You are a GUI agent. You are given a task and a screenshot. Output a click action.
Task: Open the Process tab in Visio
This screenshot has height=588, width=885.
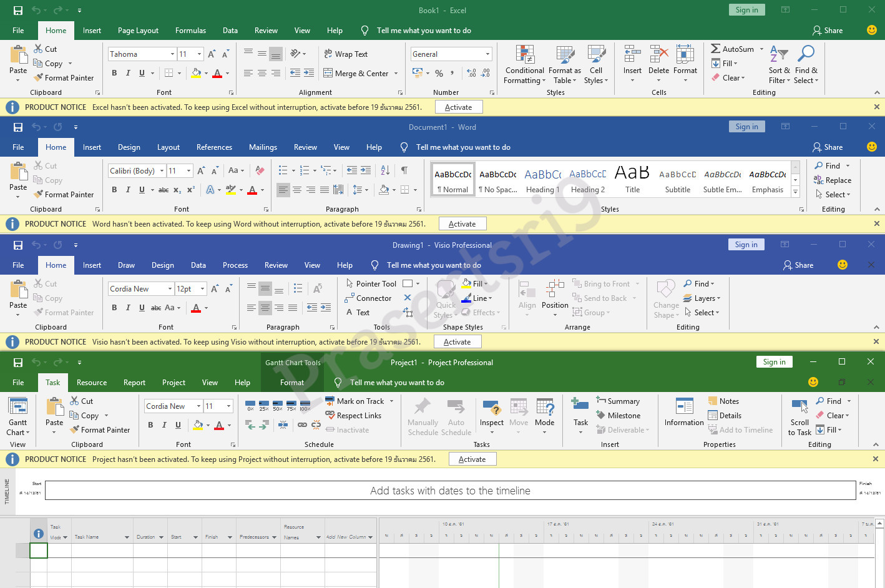click(x=235, y=265)
